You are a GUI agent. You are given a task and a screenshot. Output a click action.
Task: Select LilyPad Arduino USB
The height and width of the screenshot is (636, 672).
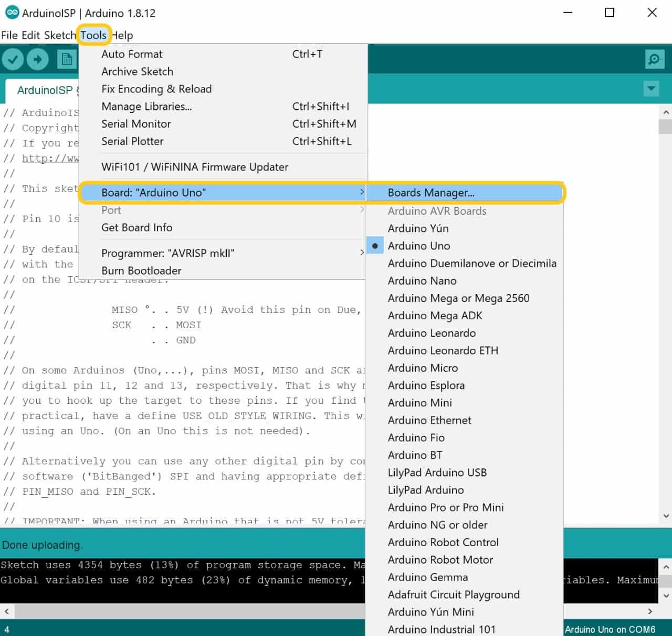[x=465, y=473]
